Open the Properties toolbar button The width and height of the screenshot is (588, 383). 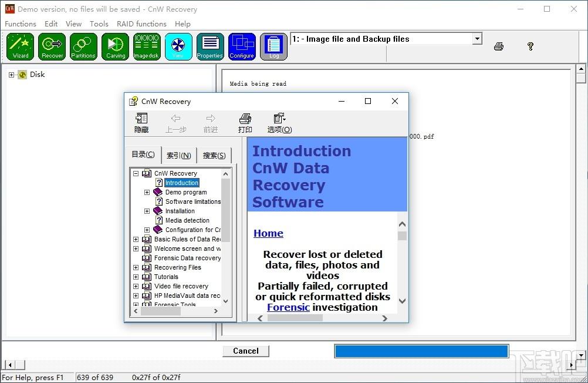(x=210, y=46)
